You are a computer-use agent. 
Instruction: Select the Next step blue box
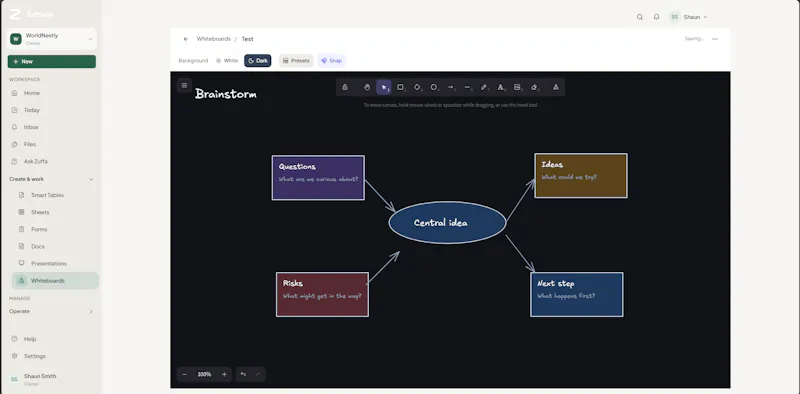(577, 294)
